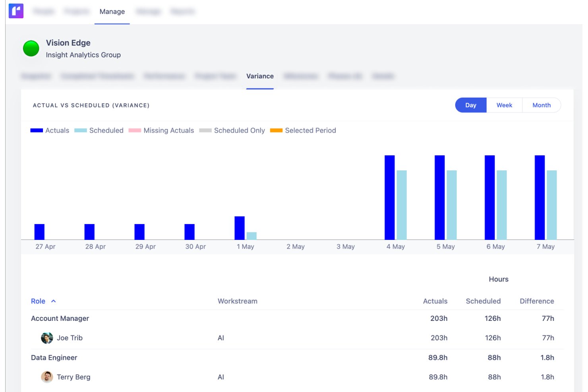Click Joe Trib's 203h actuals value
The height and width of the screenshot is (392, 588).
(439, 338)
